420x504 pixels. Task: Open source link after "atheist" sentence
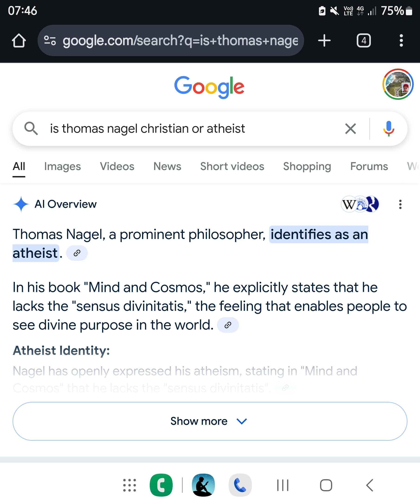coord(77,253)
